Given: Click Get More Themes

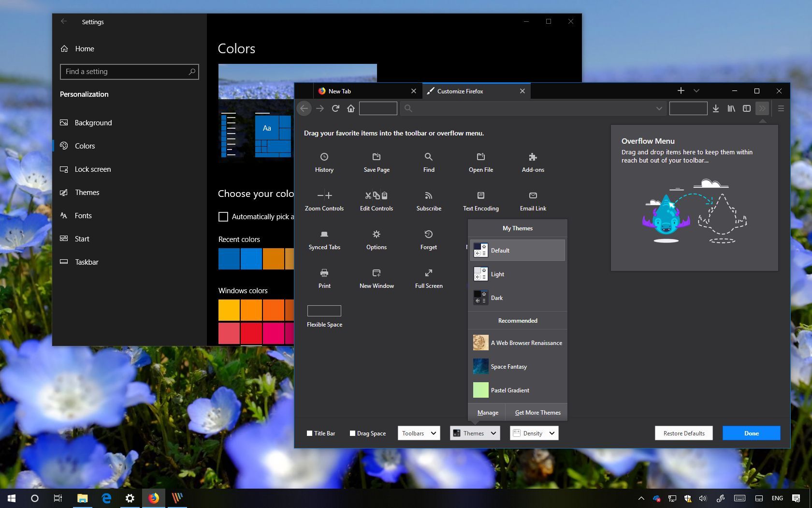Looking at the screenshot, I should pyautogui.click(x=537, y=413).
